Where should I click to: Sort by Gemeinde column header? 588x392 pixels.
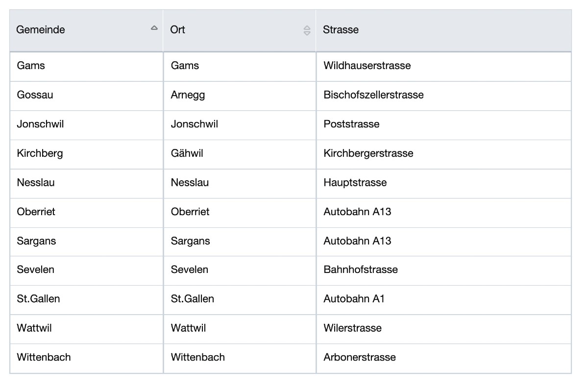41,30
